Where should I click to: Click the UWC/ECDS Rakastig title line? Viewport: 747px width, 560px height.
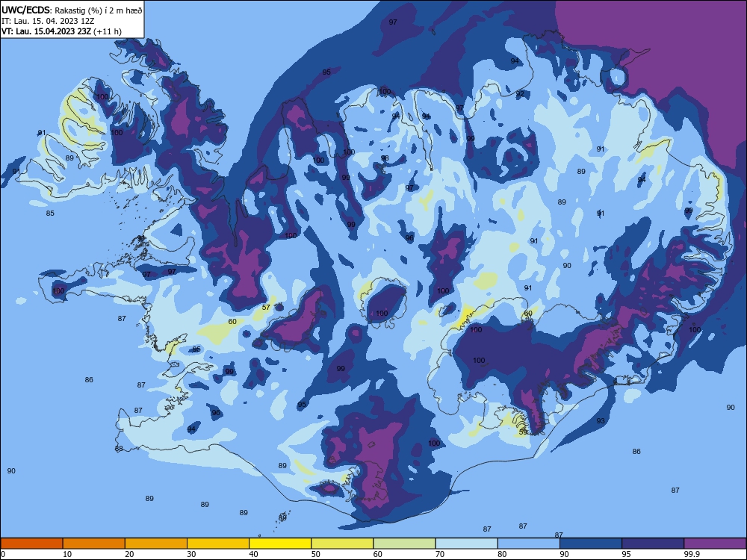pyautogui.click(x=72, y=10)
